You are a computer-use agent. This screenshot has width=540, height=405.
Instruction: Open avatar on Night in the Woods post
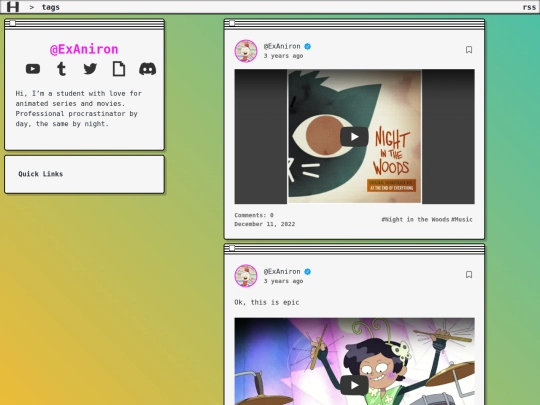(246, 51)
